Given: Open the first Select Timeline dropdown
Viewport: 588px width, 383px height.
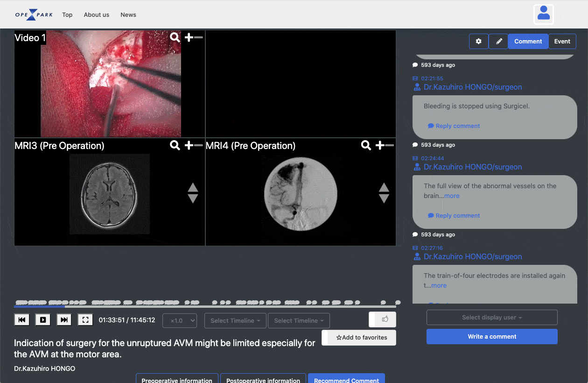Looking at the screenshot, I should 235,321.
